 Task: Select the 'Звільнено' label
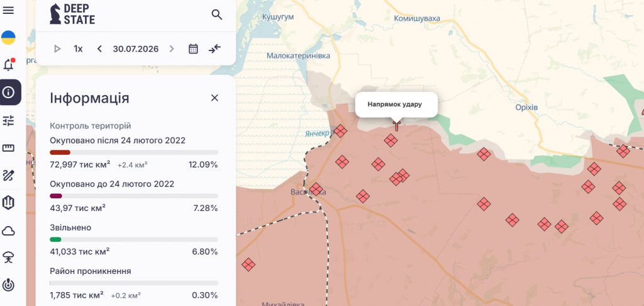pos(70,228)
